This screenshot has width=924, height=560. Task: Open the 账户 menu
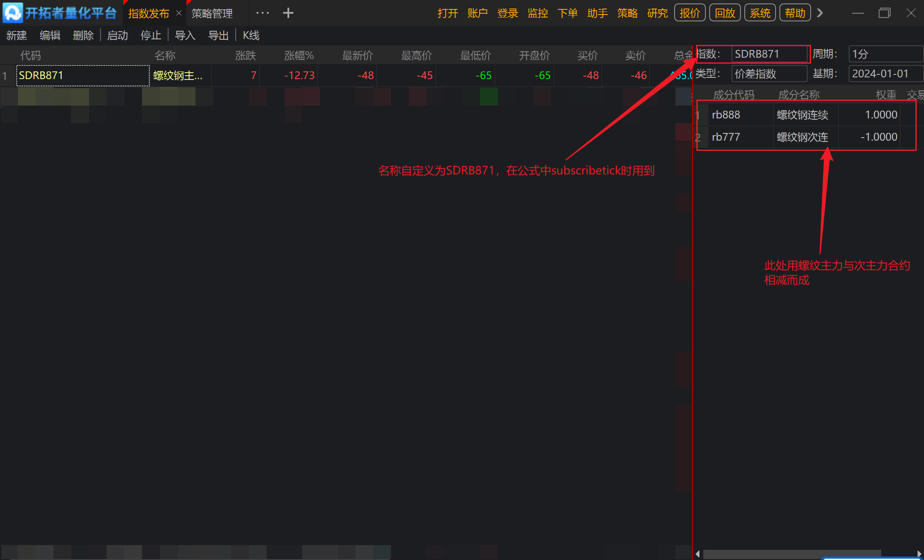[x=478, y=13]
